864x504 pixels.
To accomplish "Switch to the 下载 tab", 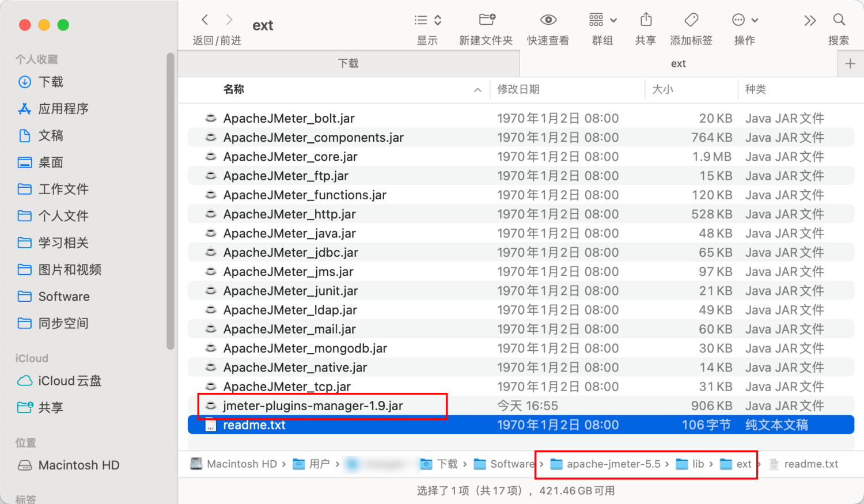I will click(x=348, y=63).
